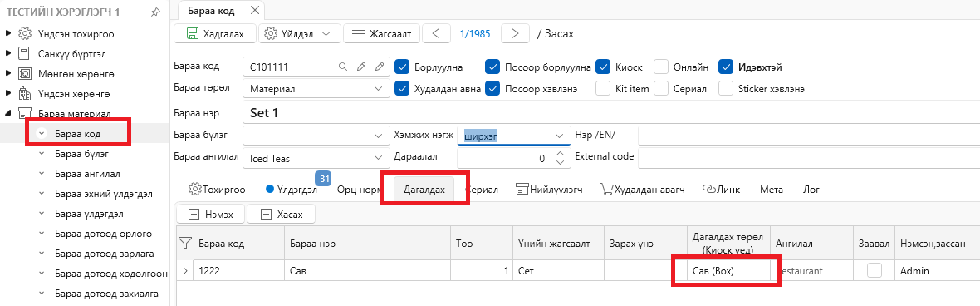Screen dimensions: 980x306
Task: Click the pencil icon right after the search icon
Action: coord(360,67)
